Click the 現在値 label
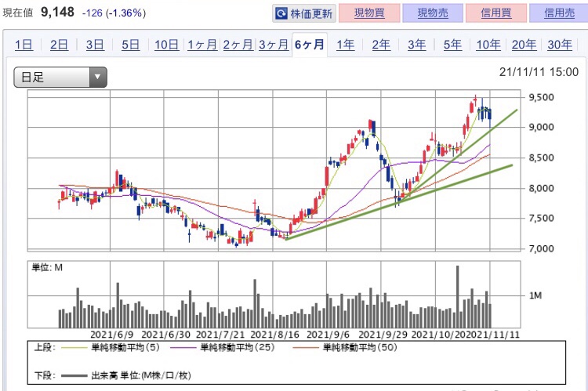 click(18, 13)
